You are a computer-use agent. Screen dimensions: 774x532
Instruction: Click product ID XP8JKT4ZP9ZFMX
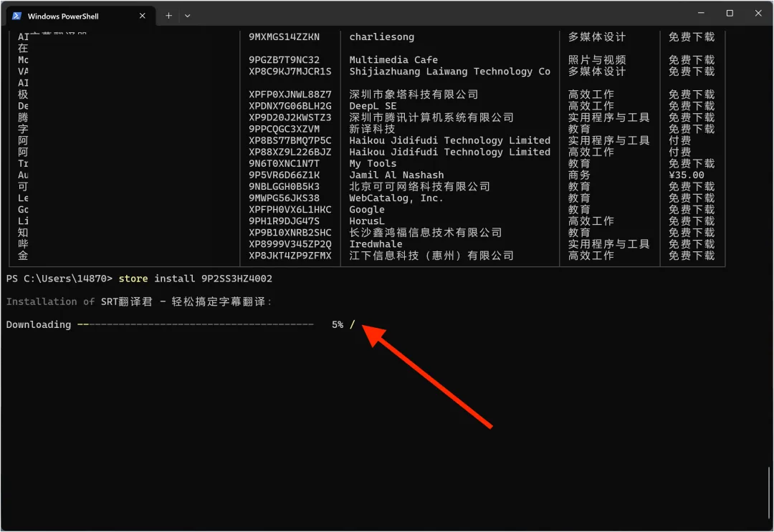click(x=290, y=256)
